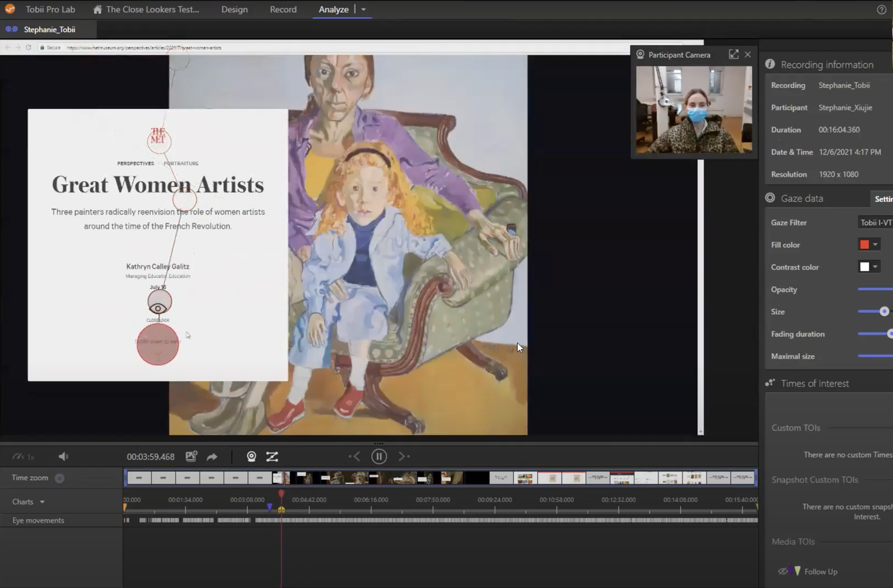The height and width of the screenshot is (588, 893).
Task: Click the Custom TOIs section header
Action: [x=796, y=427]
